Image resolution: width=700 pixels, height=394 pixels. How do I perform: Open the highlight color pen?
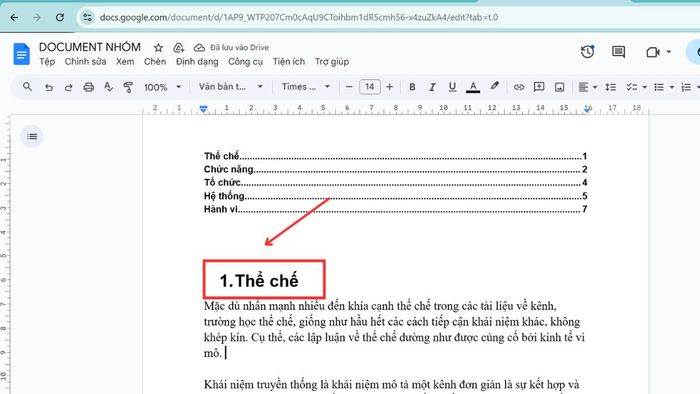click(x=494, y=86)
